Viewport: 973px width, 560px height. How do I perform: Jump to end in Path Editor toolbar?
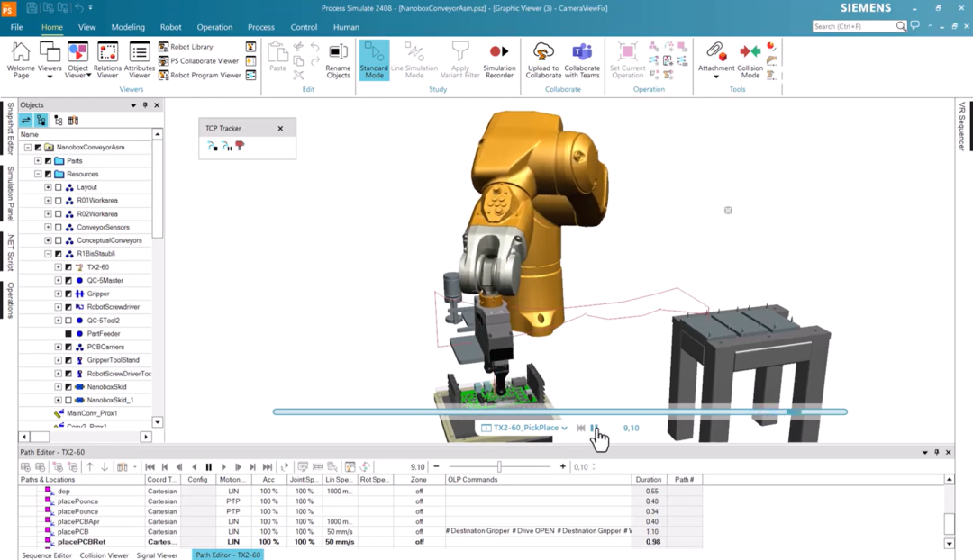click(268, 467)
